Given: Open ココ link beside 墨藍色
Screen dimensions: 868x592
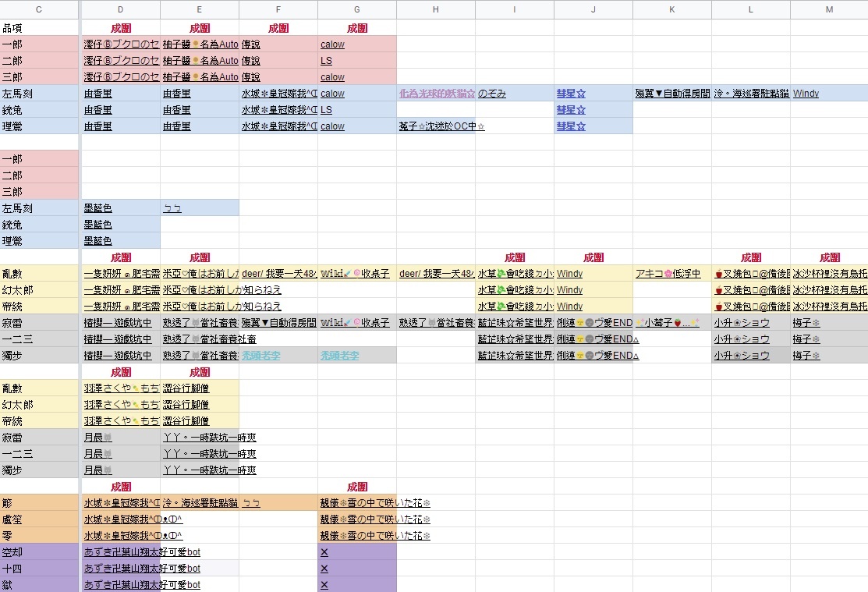Looking at the screenshot, I should tap(172, 208).
